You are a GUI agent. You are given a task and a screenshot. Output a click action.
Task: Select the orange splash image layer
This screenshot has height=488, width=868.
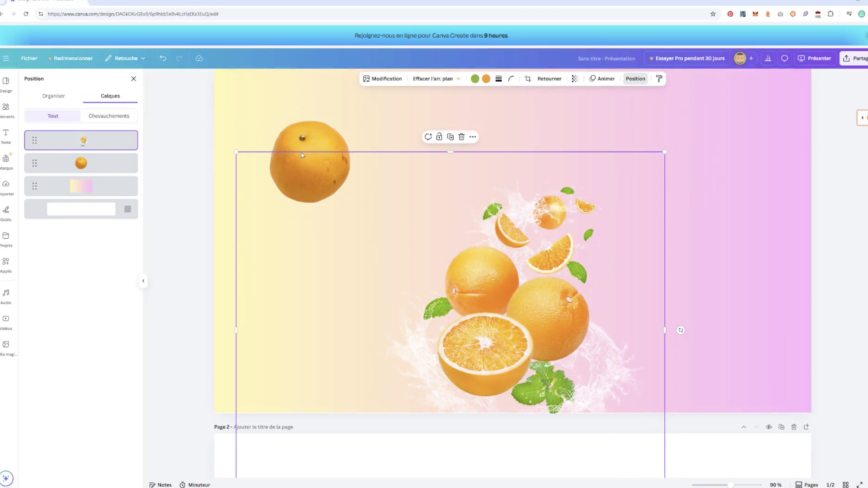[x=81, y=140]
